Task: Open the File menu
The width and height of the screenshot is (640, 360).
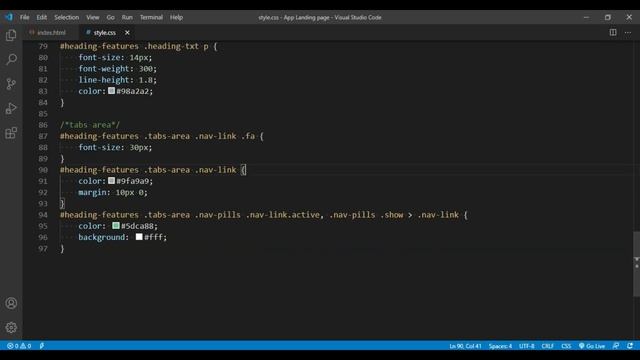Action: point(24,17)
